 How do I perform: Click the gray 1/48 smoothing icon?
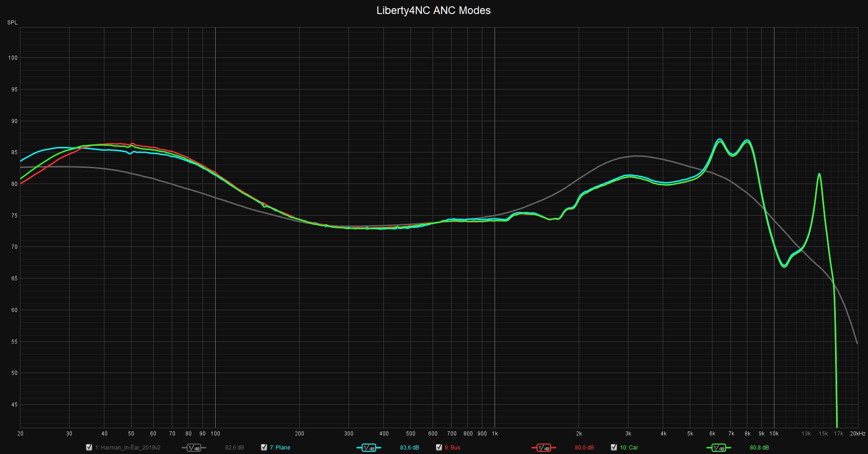click(x=194, y=448)
